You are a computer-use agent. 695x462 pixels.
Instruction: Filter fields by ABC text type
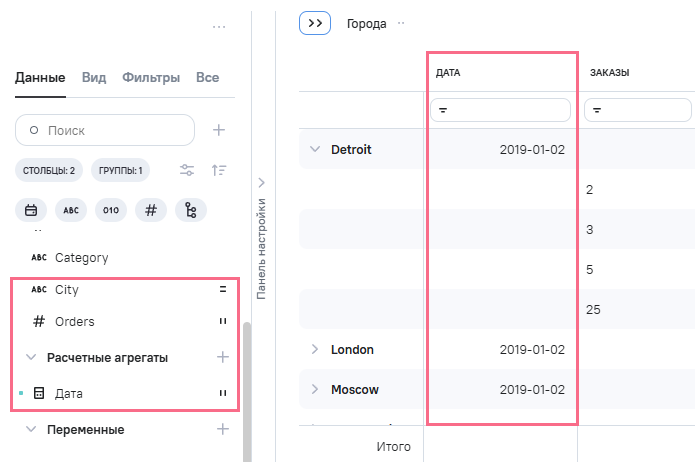coord(71,210)
